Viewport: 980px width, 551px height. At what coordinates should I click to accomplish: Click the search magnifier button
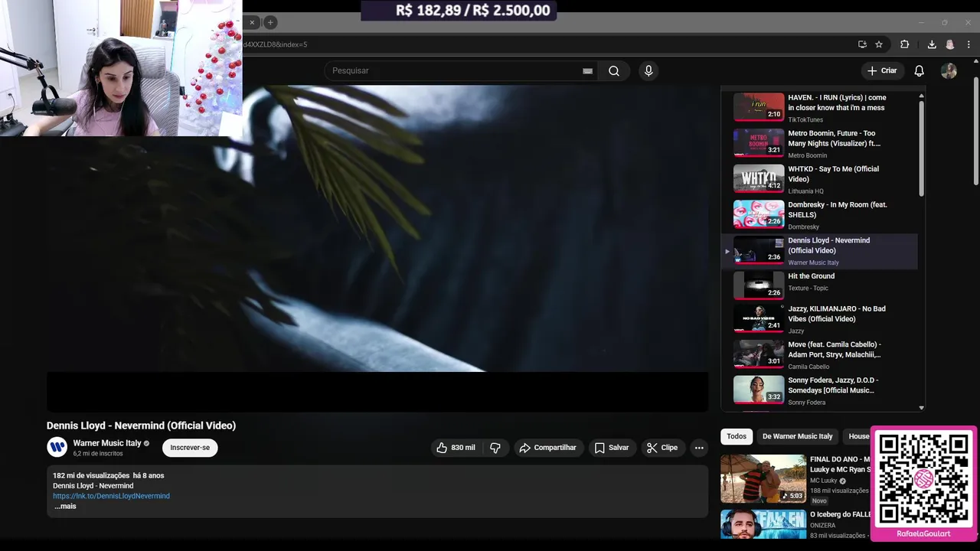pos(614,70)
